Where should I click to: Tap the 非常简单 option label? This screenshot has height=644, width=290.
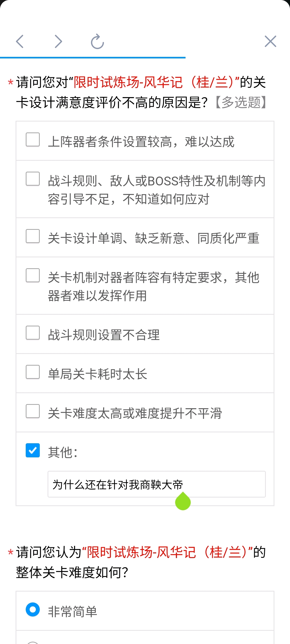pos(72,612)
